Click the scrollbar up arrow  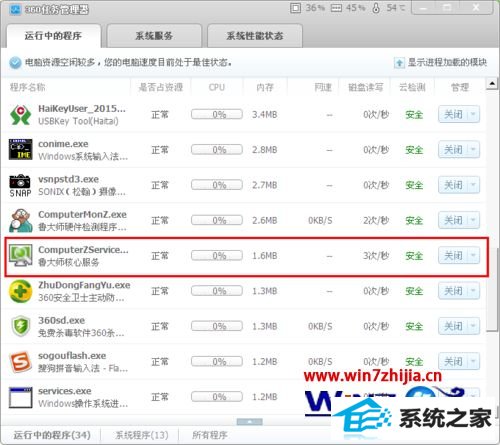click(x=492, y=83)
